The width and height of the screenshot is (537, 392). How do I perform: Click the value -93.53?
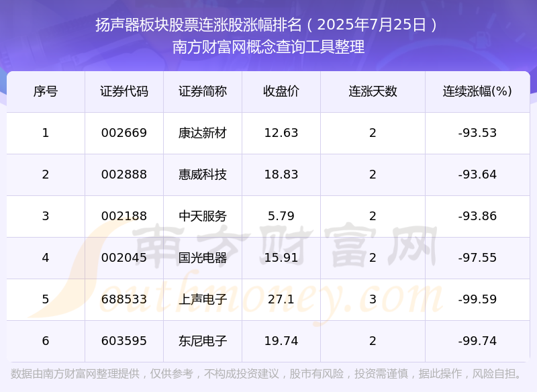(477, 133)
